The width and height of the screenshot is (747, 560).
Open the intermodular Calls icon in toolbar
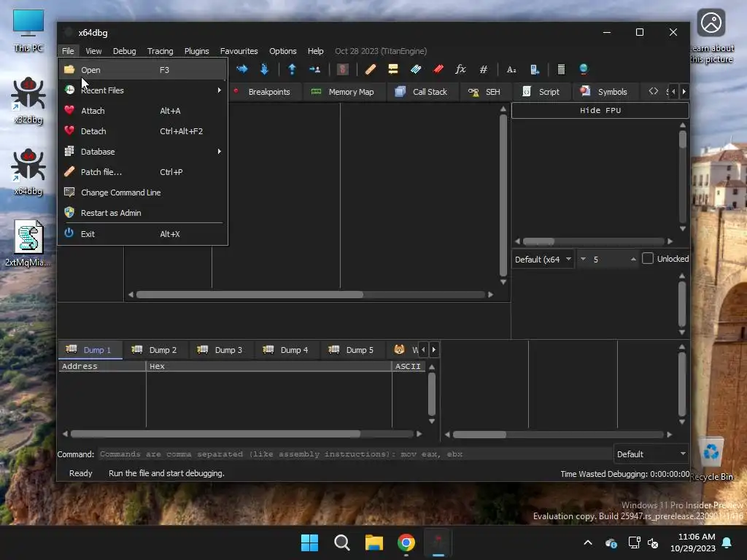click(535, 69)
